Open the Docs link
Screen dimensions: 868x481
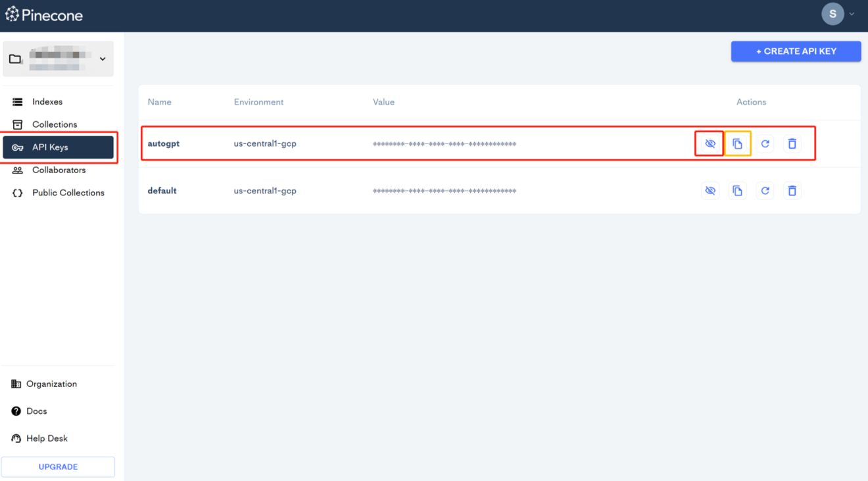point(29,411)
